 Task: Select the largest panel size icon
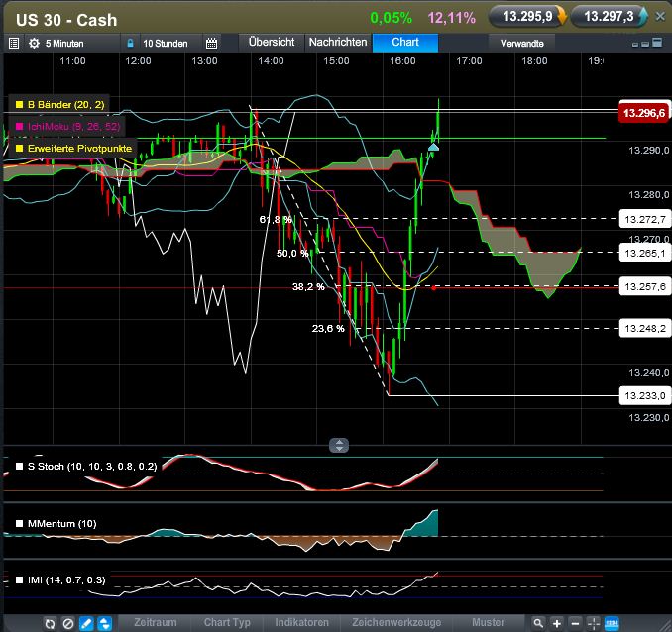(657, 42)
